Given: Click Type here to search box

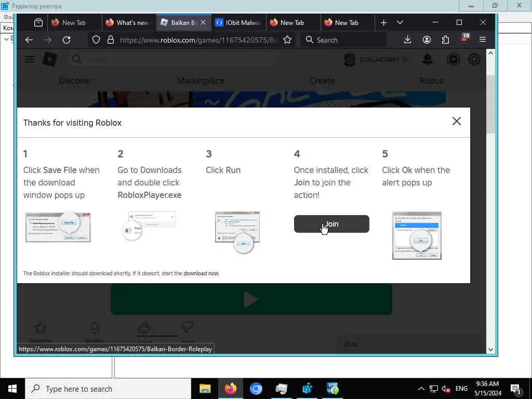Looking at the screenshot, I should pos(108,389).
